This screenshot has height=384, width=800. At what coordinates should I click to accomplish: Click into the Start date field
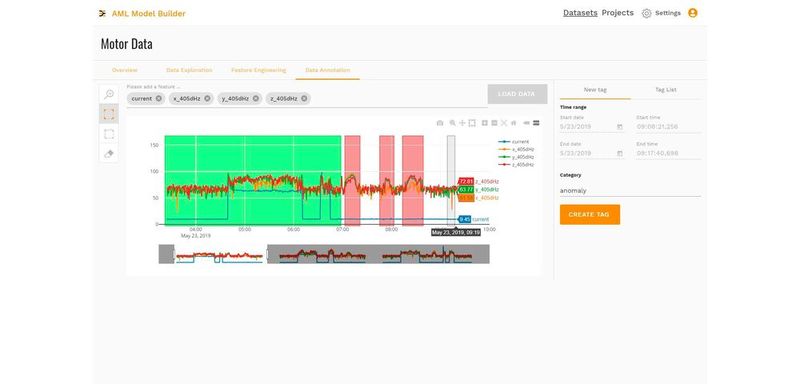click(x=592, y=126)
